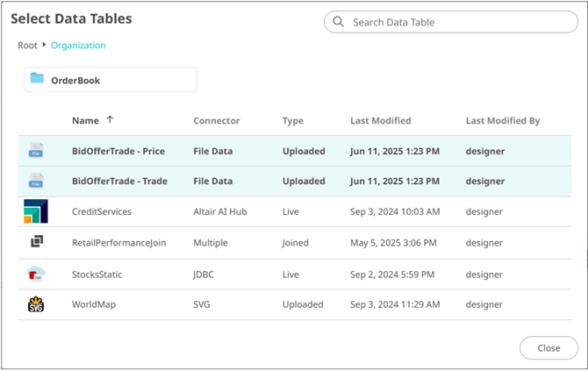Sort by the Connector column header

pos(216,121)
